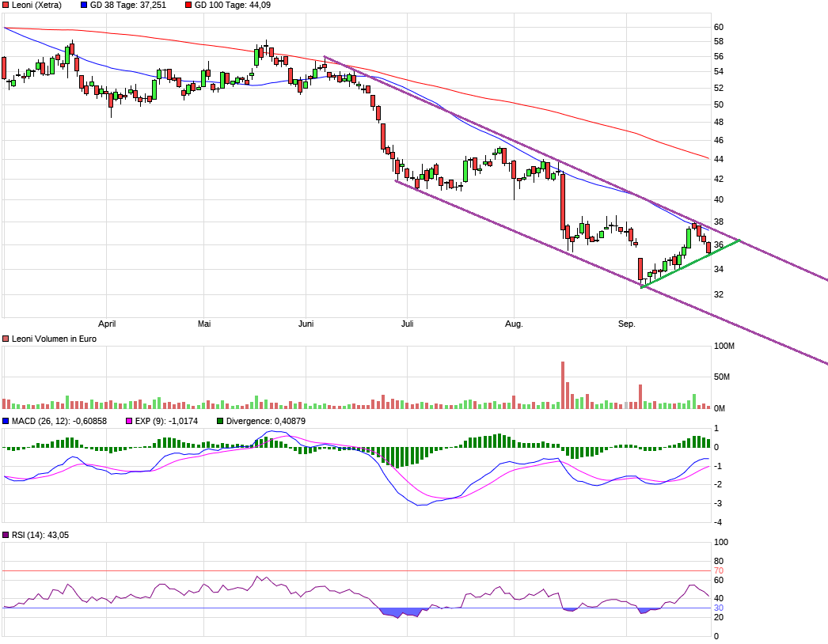
Task: Click the blue 30 RSI level label
Action: tap(719, 608)
